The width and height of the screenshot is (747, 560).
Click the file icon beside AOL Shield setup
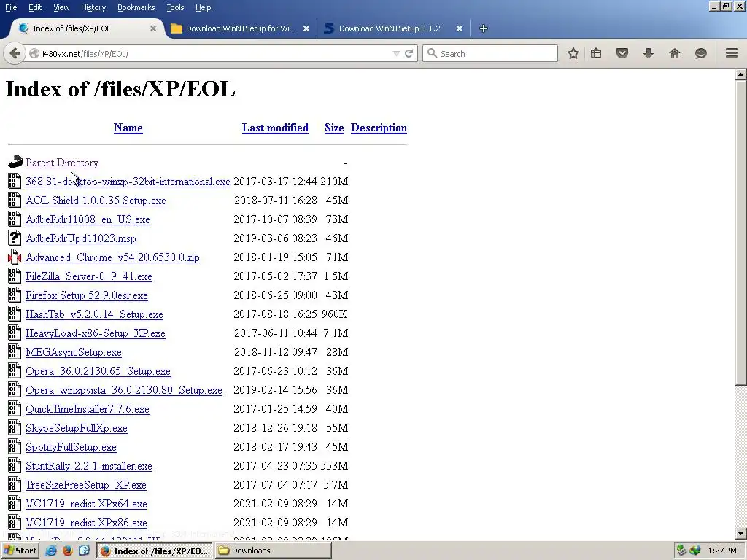[15, 200]
